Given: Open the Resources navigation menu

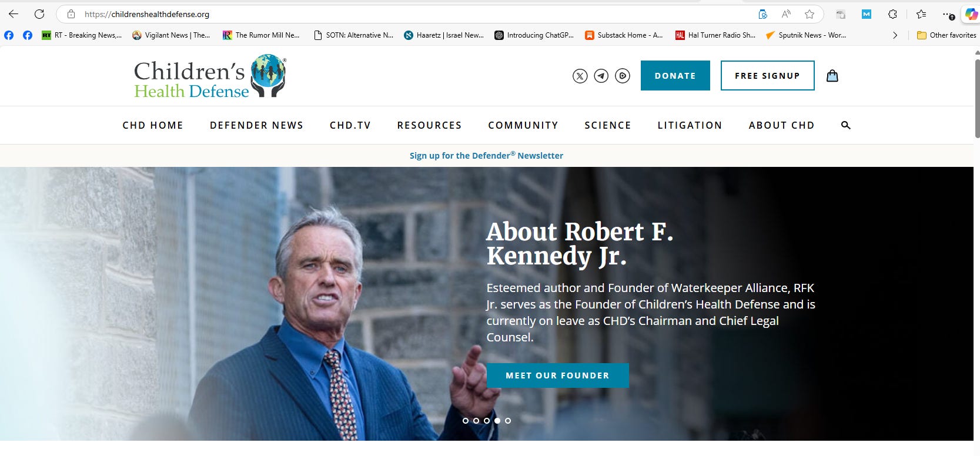Looking at the screenshot, I should (x=429, y=125).
